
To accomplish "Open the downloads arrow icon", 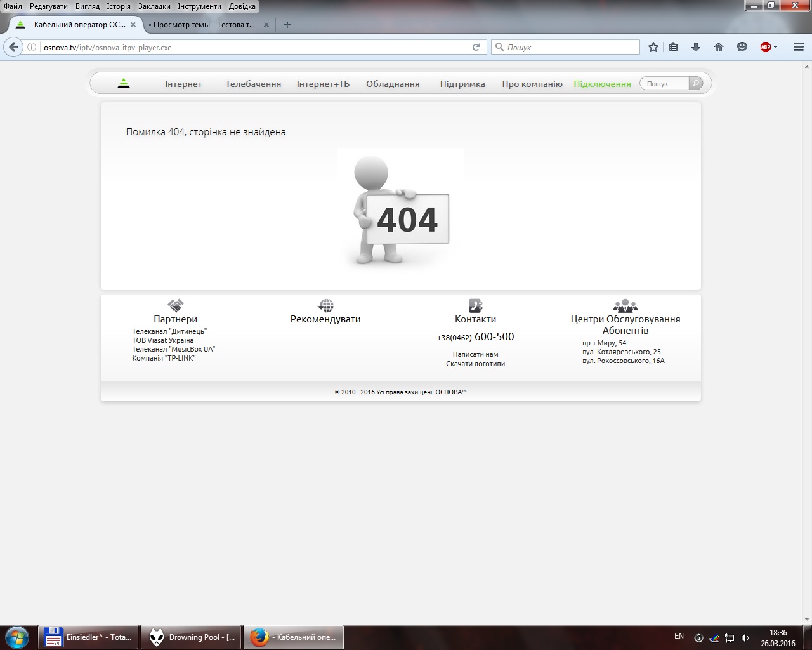I will coord(696,47).
